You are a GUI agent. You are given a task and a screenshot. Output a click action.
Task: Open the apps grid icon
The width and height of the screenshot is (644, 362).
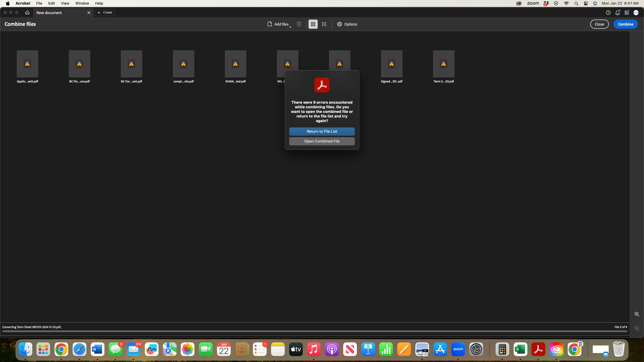[627, 12]
